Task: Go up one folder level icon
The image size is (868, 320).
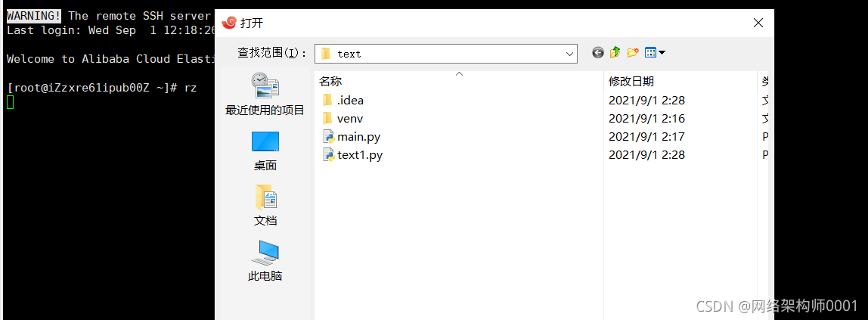Action: pos(615,53)
